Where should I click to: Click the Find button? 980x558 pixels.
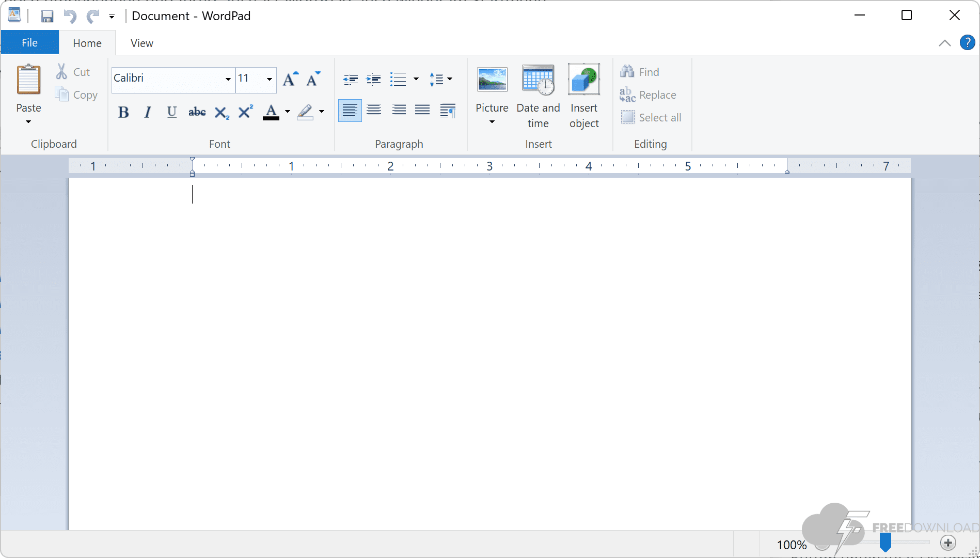tap(640, 72)
